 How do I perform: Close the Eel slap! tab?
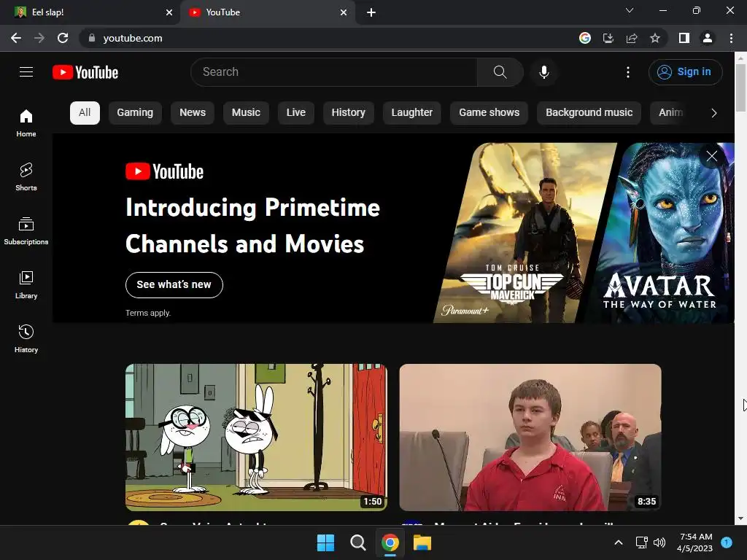click(169, 12)
